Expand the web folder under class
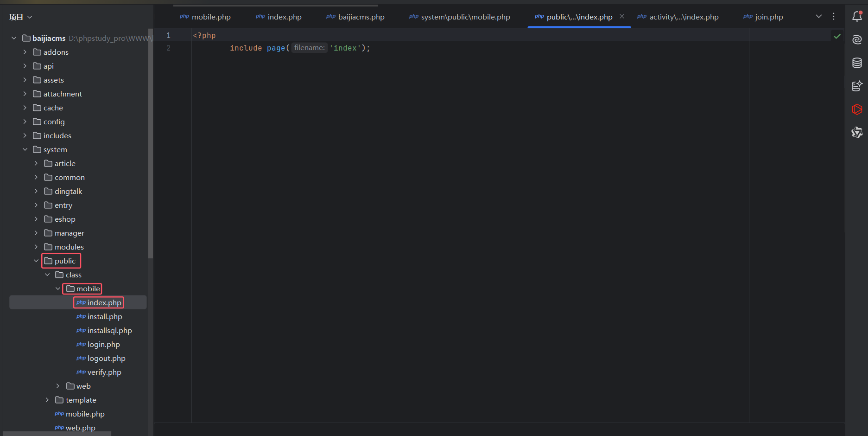This screenshot has height=436, width=868. coord(58,386)
